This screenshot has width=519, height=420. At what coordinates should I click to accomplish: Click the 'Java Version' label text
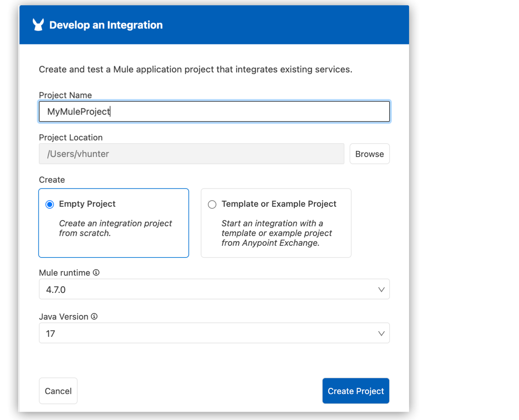tap(64, 317)
